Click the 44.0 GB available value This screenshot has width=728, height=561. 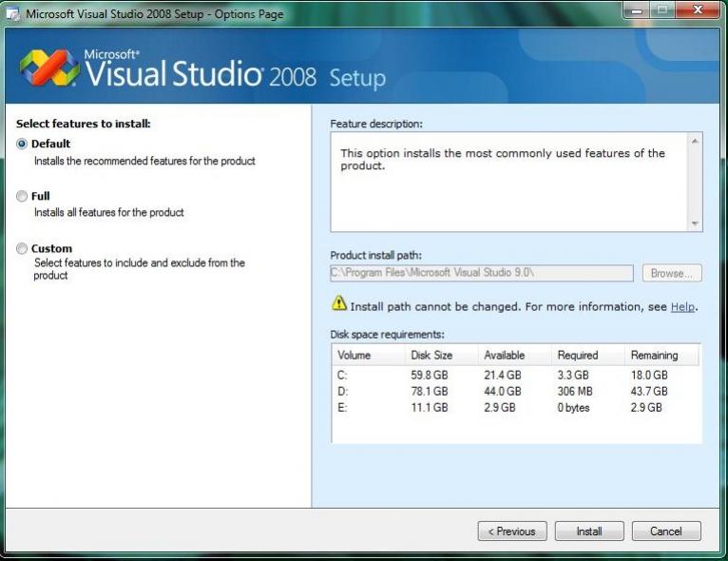503,392
